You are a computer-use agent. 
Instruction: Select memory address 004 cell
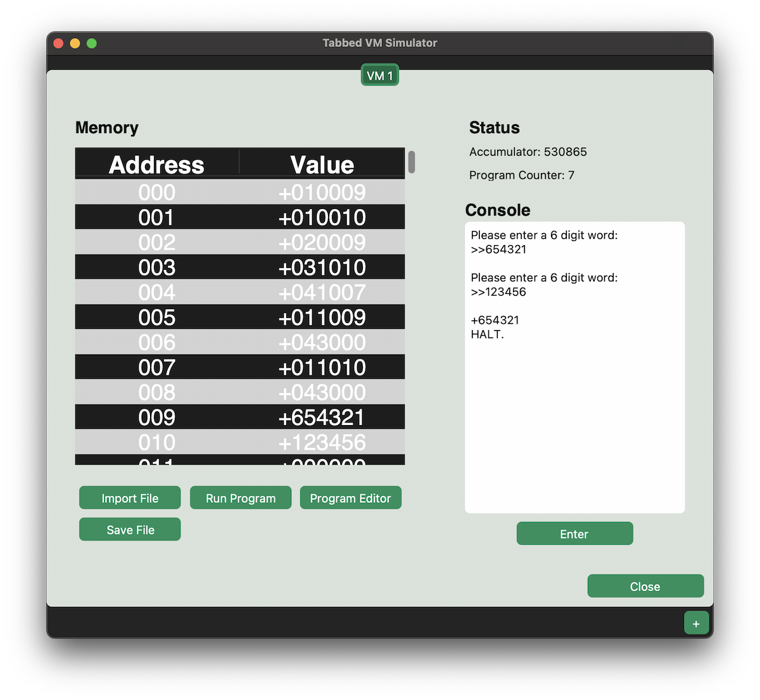tap(157, 292)
